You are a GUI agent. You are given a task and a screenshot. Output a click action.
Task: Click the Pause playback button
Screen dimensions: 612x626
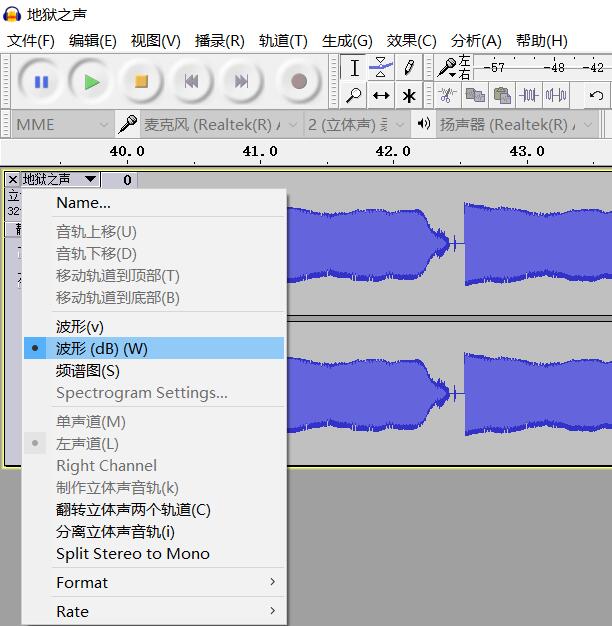coord(41,82)
